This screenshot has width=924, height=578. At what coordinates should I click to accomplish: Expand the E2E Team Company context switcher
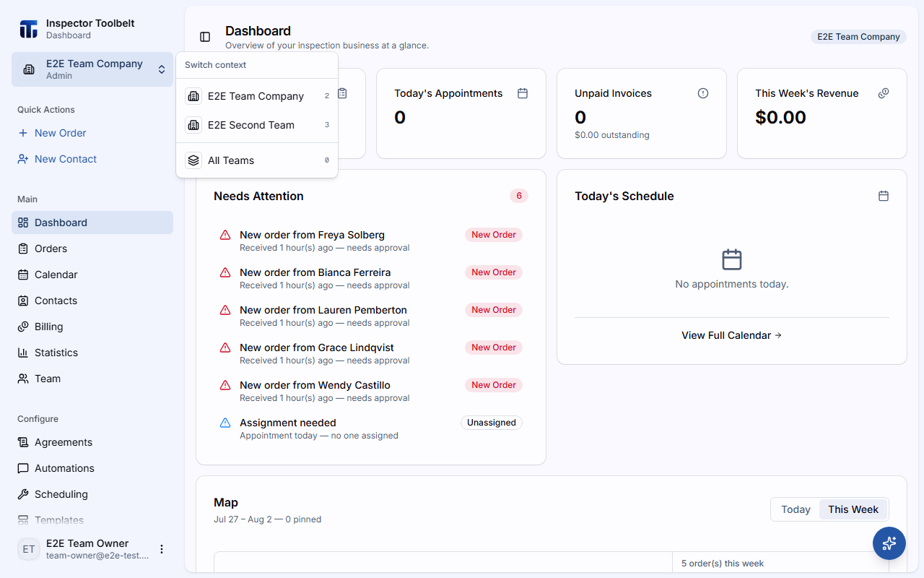click(92, 69)
